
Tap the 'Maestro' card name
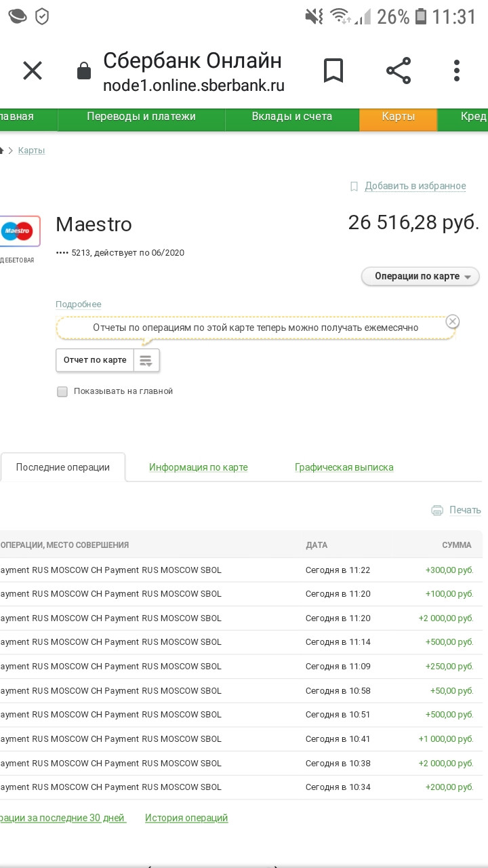(94, 224)
